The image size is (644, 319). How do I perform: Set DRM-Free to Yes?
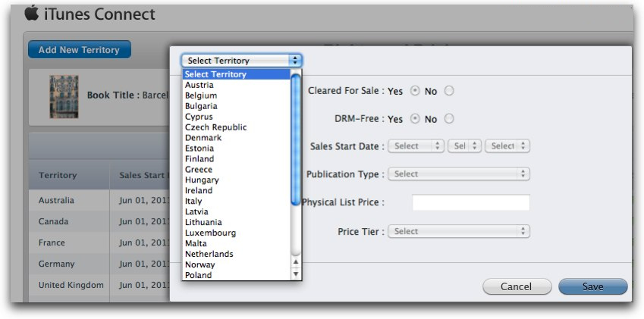tap(415, 119)
